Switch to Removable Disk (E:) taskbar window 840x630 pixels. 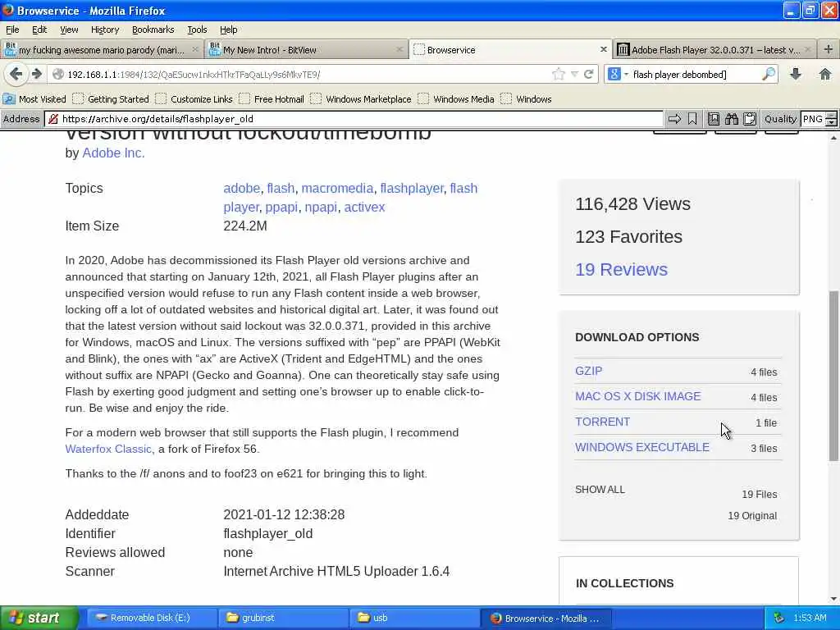click(x=151, y=618)
